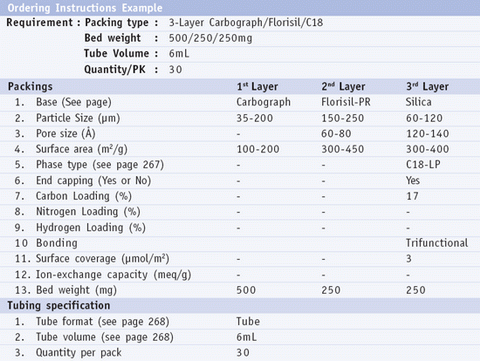Click the Base (See page) row label
This screenshot has height=361, width=480.
click(74, 102)
